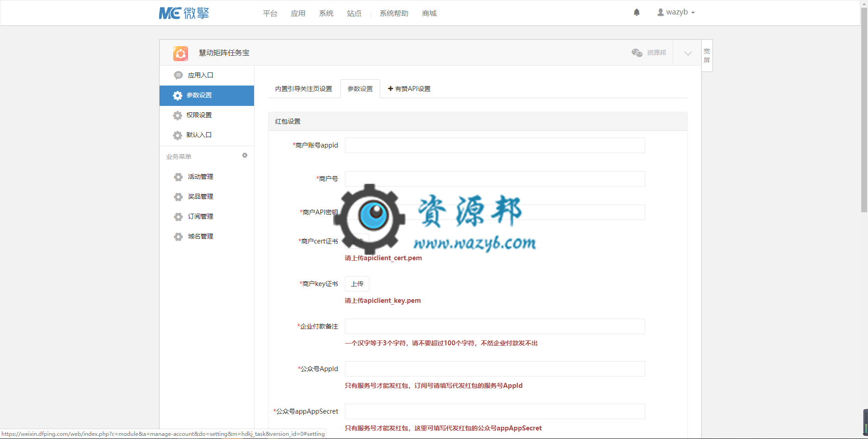The image size is (868, 439).
Task: Click the 企业付款备注 input field
Action: tap(495, 326)
